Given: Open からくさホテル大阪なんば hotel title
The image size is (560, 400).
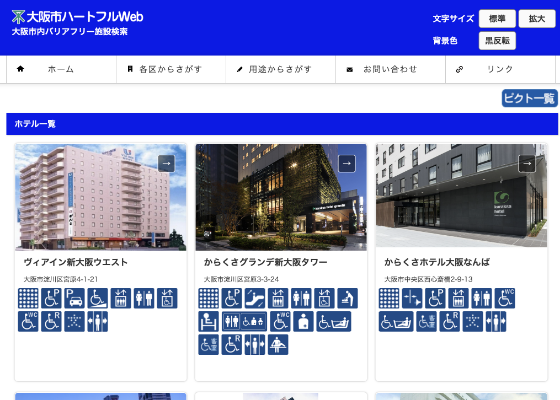Looking at the screenshot, I should point(437,262).
